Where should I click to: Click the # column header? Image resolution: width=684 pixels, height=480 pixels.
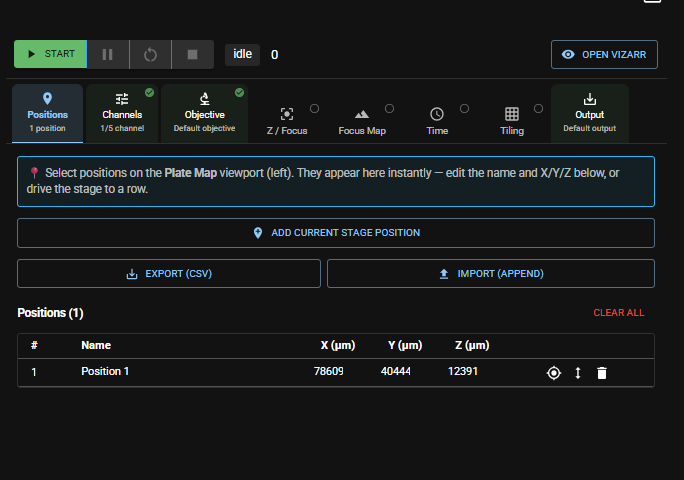pos(34,346)
